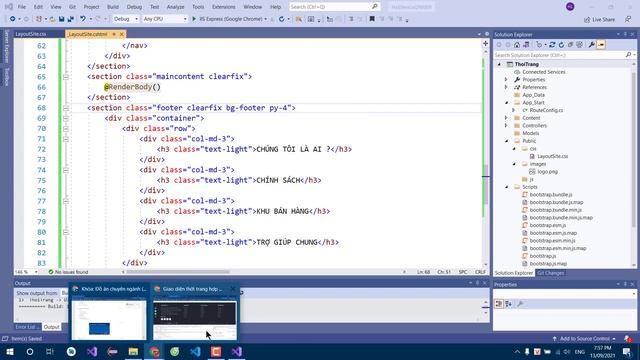Open the Analyze menu
This screenshot has width=640, height=360.
[176, 7]
